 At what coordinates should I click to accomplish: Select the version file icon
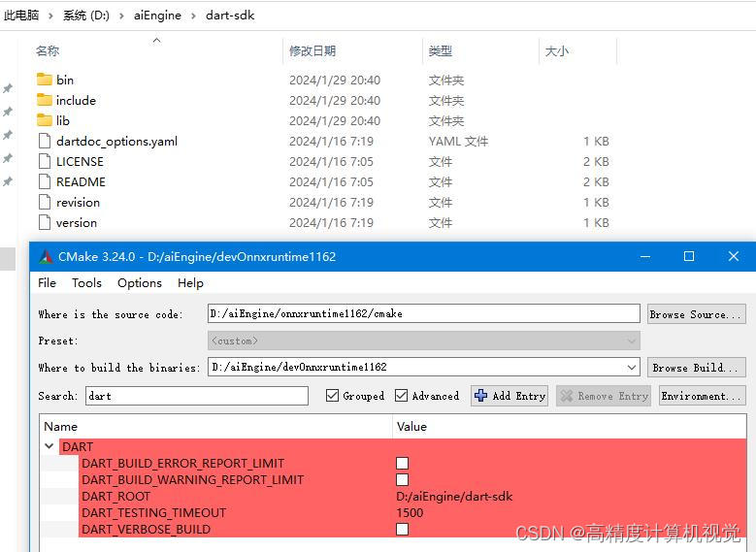point(45,222)
